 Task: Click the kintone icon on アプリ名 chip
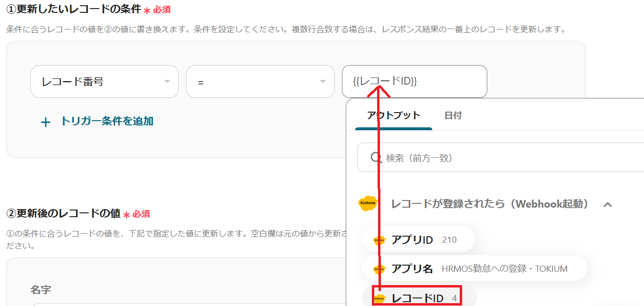[379, 269]
